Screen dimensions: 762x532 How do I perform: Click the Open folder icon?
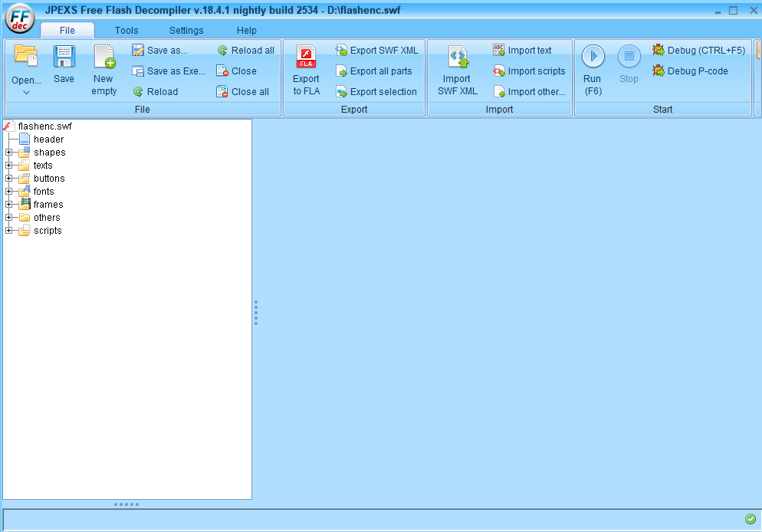pyautogui.click(x=26, y=55)
